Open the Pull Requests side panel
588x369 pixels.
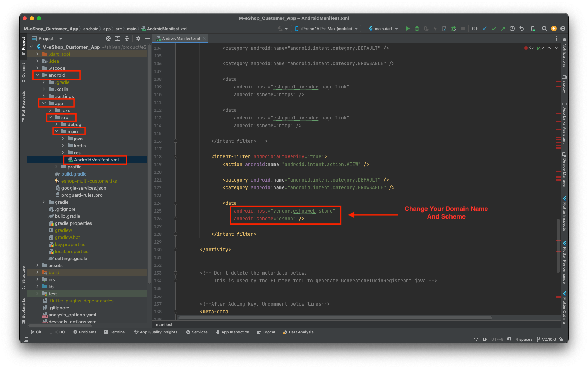(23, 106)
